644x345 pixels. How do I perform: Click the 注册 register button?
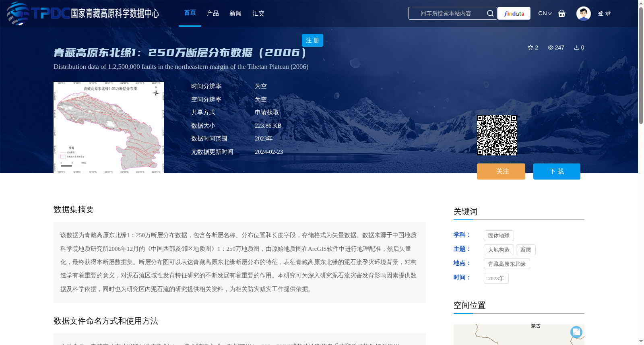point(312,40)
